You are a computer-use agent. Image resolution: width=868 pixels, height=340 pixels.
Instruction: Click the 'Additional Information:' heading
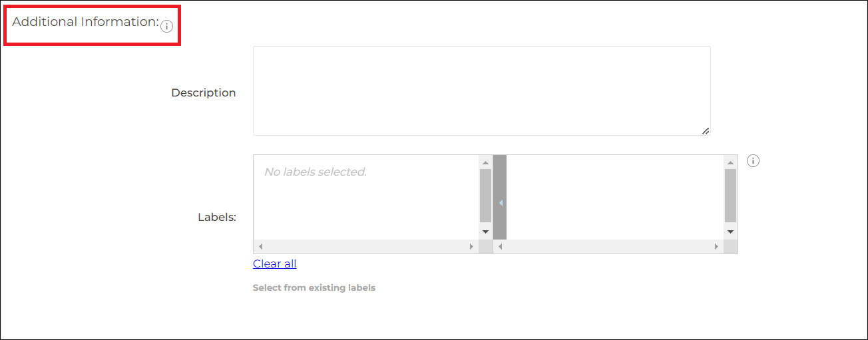pyautogui.click(x=85, y=21)
